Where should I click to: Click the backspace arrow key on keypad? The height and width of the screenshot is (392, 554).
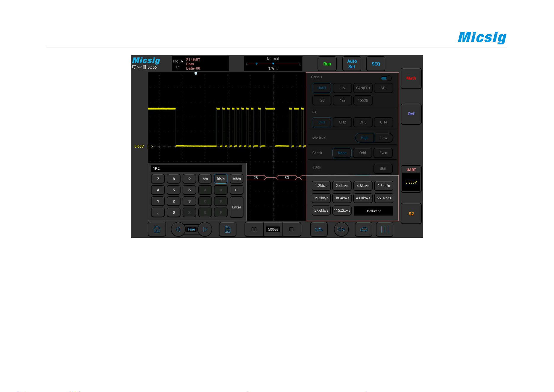236,190
